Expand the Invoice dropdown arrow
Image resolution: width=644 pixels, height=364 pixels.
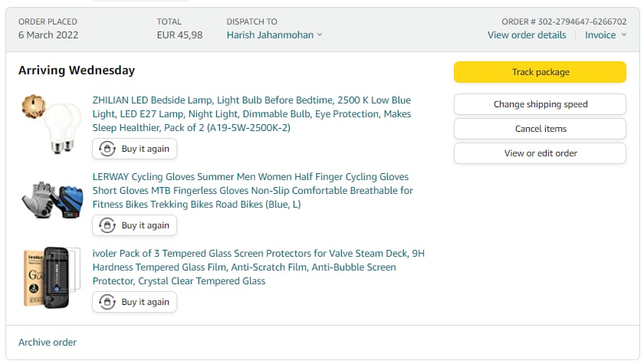pyautogui.click(x=624, y=35)
